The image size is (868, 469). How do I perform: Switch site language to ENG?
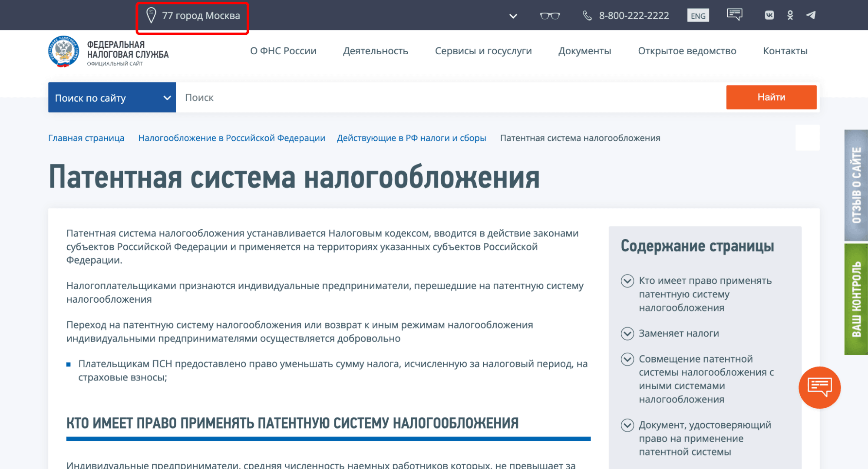click(698, 16)
